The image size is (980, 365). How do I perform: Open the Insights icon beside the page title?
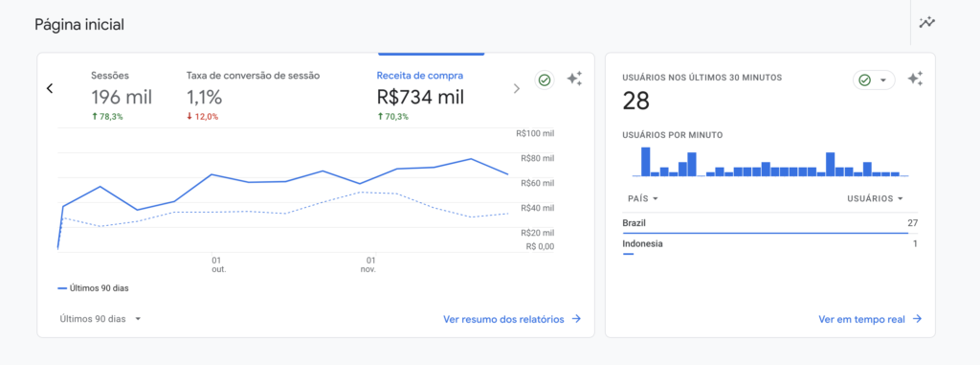926,23
